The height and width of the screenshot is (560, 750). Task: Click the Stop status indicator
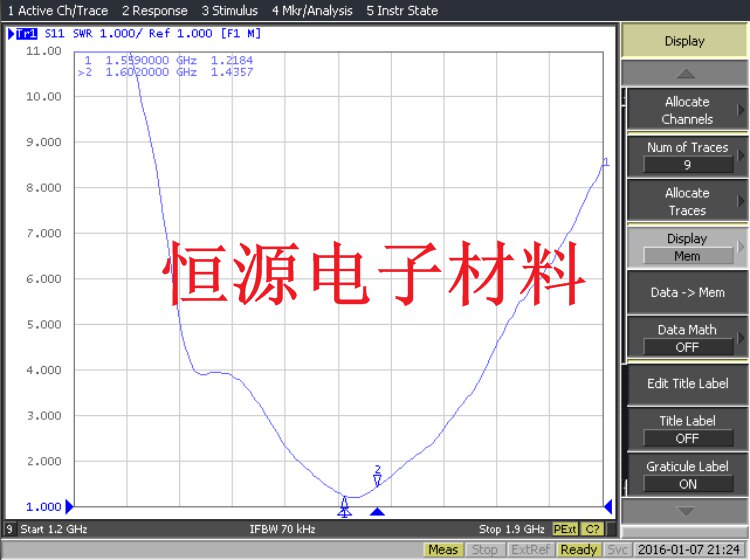pyautogui.click(x=485, y=550)
